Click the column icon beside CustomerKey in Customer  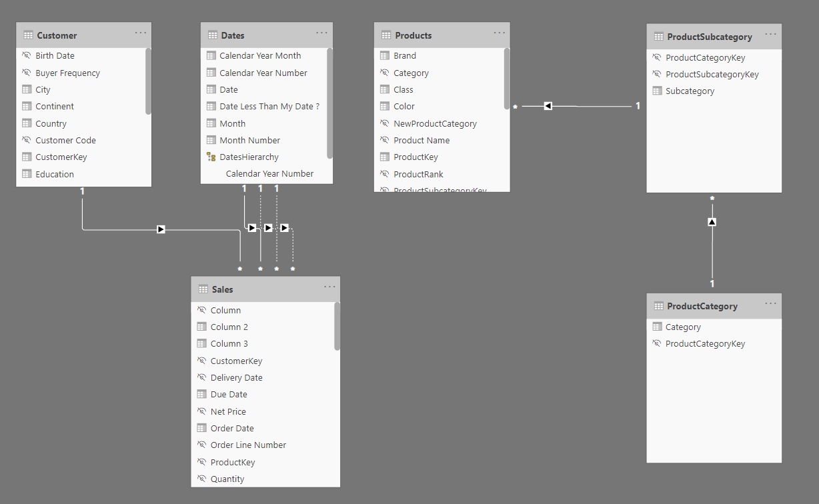[x=27, y=157]
